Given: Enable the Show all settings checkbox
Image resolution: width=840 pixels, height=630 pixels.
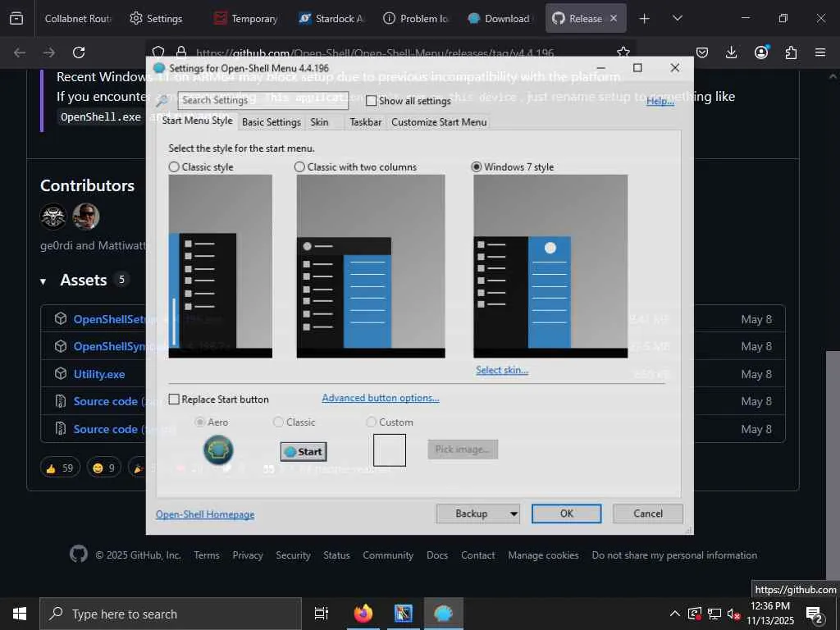Looking at the screenshot, I should click(x=372, y=101).
